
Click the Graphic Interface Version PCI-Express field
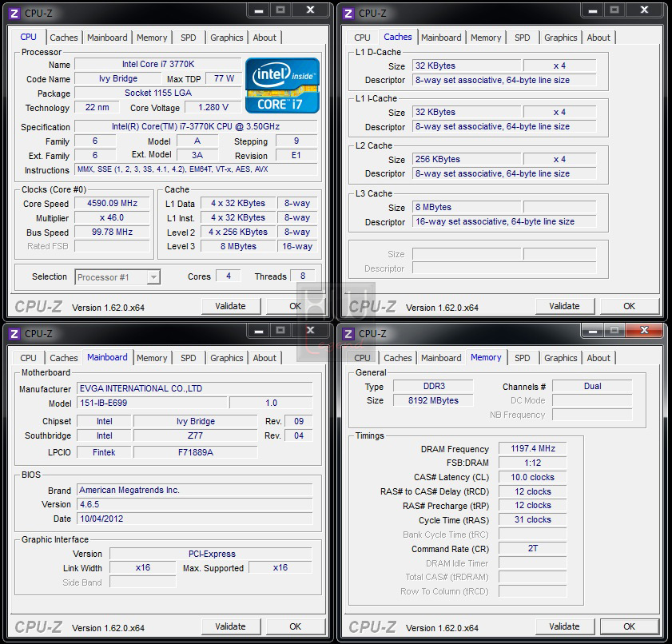click(x=211, y=554)
